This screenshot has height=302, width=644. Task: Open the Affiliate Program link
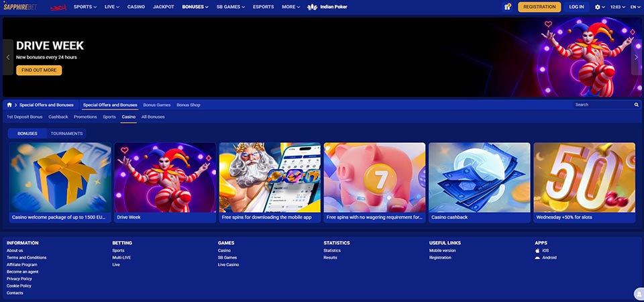click(x=22, y=264)
